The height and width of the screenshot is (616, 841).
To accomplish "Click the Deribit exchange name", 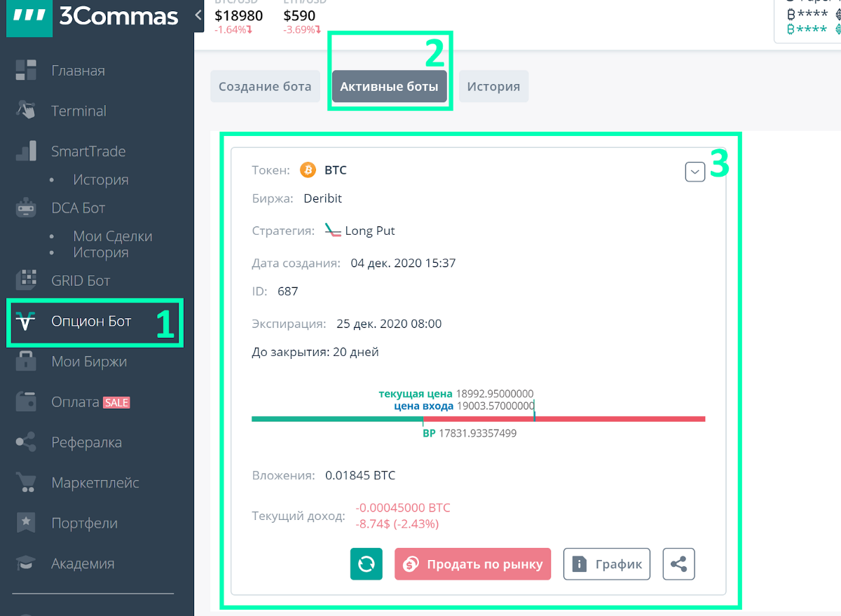I will point(322,198).
